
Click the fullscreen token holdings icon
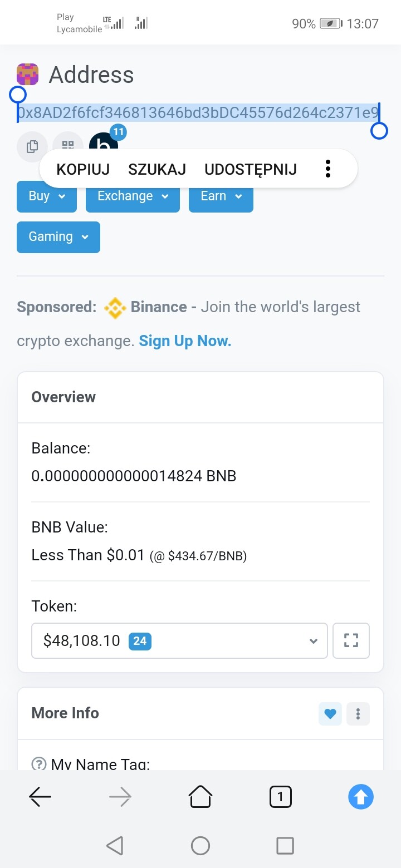tap(351, 640)
